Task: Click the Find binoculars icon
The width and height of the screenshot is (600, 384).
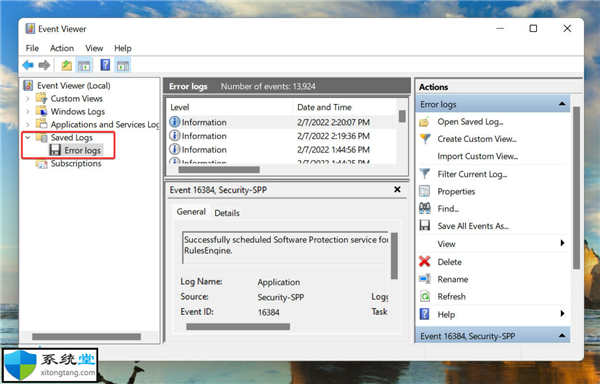Action: pos(425,208)
